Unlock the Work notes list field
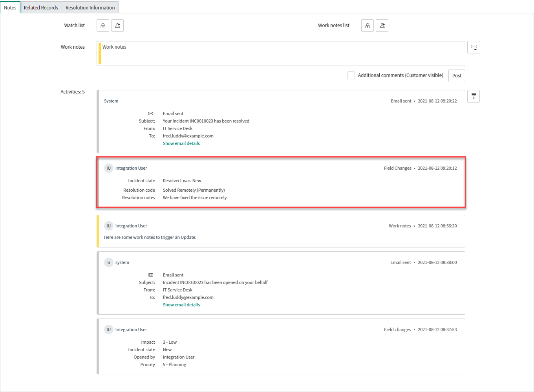Viewport: 534px width, 392px height. click(368, 26)
